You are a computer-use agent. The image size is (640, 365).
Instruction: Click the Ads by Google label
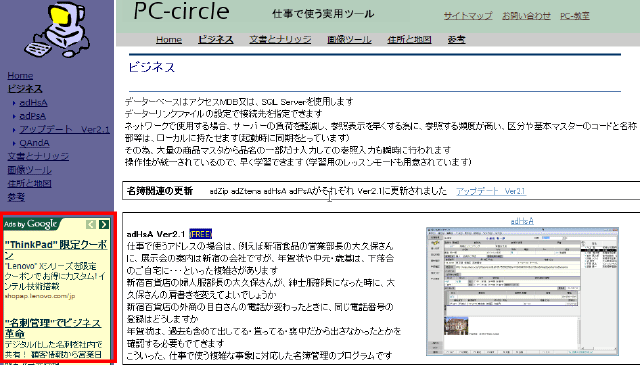click(31, 224)
